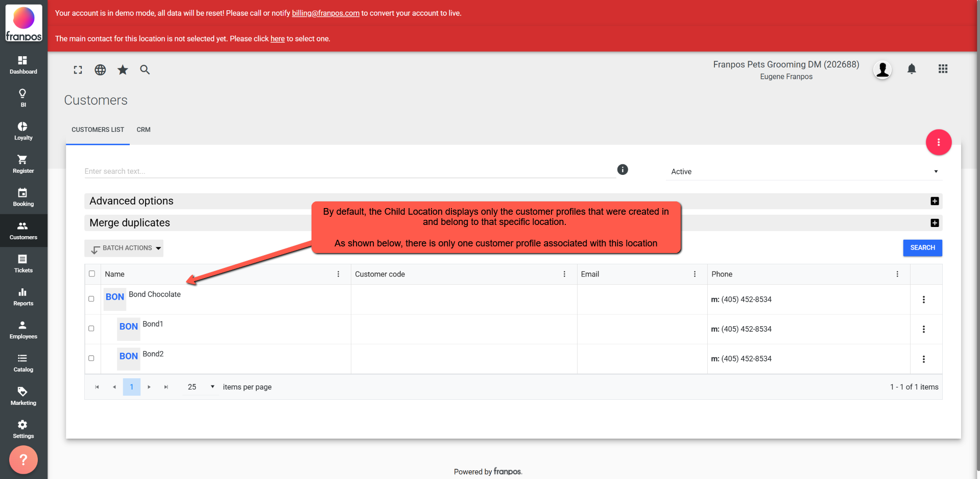Open the Booking calendar section

pos(23,197)
